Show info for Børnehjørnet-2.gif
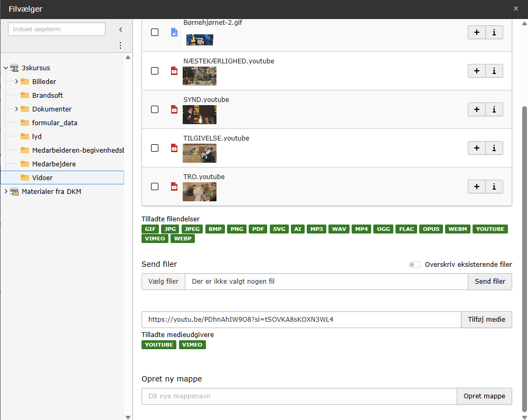 pyautogui.click(x=494, y=32)
